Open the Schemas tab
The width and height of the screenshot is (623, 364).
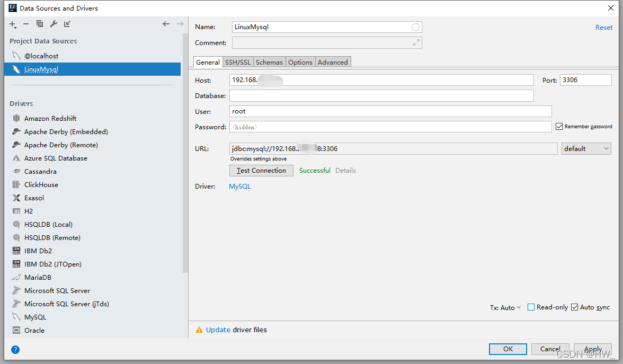269,62
